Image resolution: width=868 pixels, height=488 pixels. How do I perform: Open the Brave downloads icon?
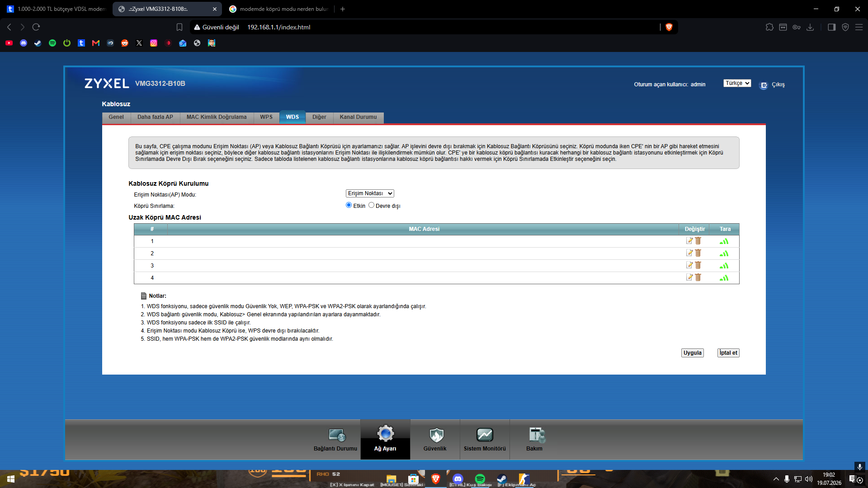810,27
